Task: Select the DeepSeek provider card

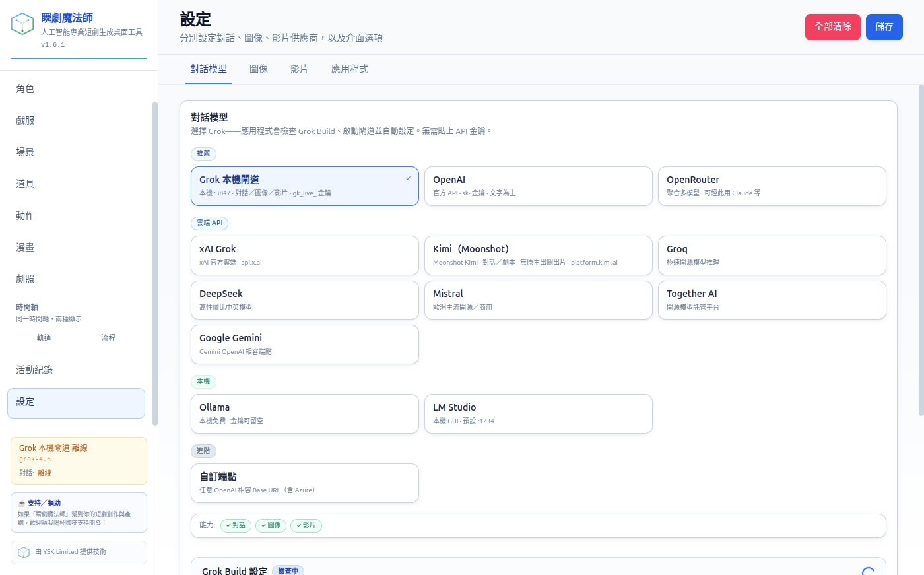Action: click(305, 300)
